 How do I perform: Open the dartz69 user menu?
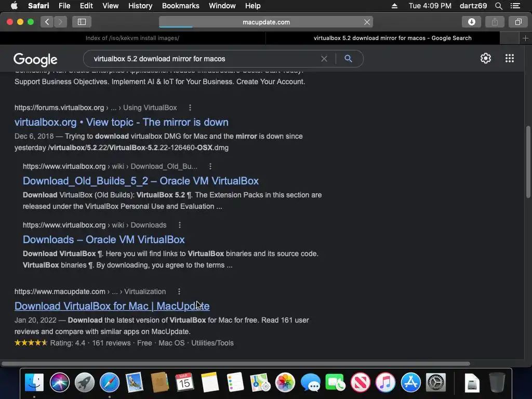pyautogui.click(x=473, y=6)
